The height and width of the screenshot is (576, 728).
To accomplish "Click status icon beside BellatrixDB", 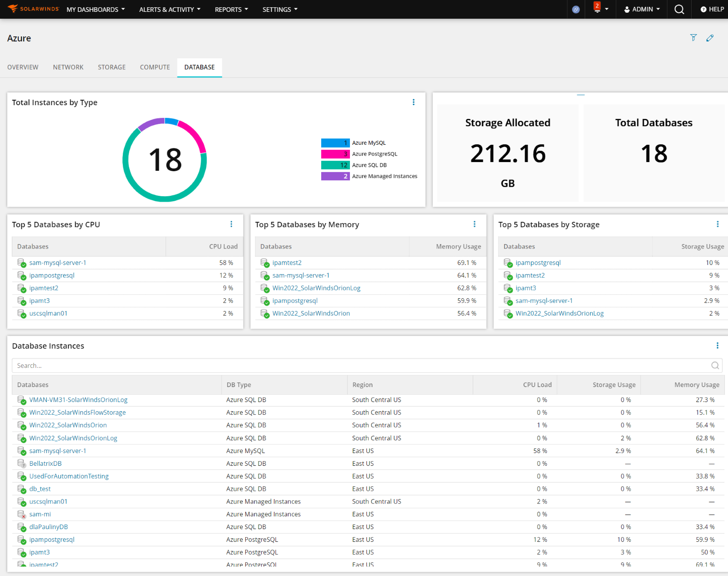I will [x=21, y=464].
